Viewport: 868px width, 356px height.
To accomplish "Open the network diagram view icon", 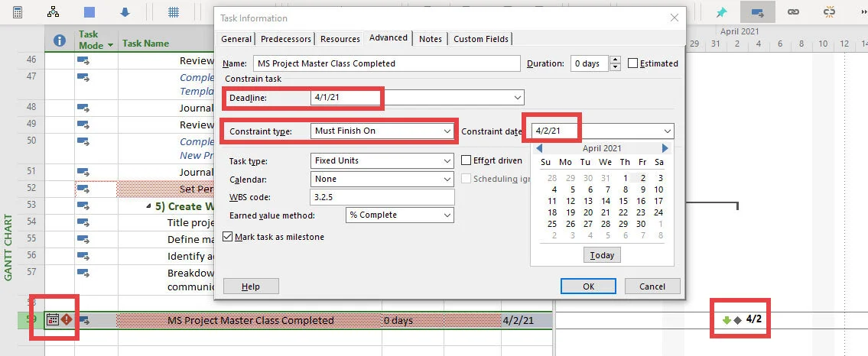I will click(53, 12).
